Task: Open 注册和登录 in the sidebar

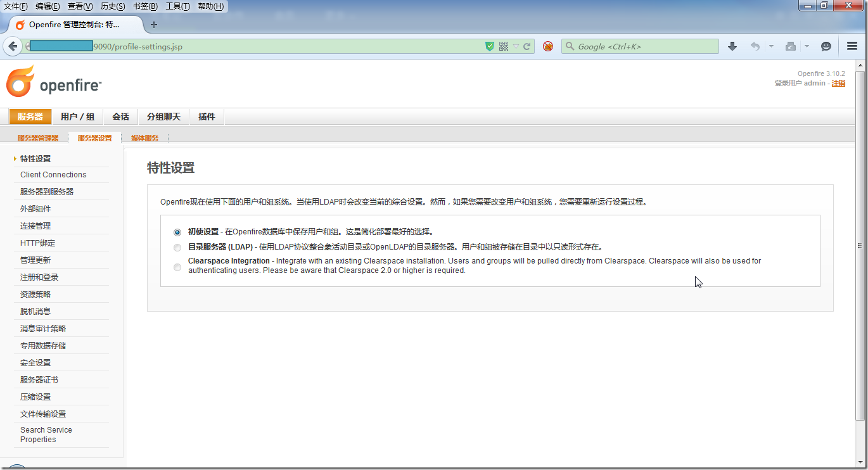Action: [39, 277]
